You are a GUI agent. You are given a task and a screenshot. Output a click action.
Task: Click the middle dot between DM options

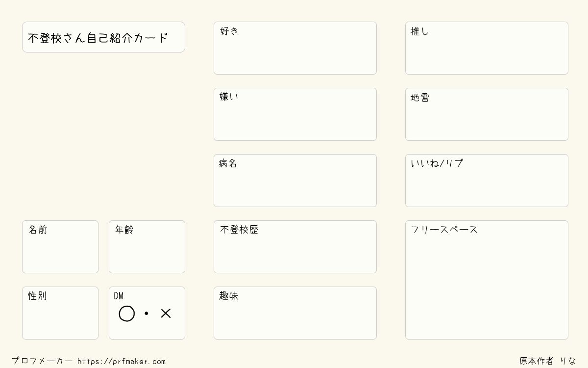(x=146, y=313)
